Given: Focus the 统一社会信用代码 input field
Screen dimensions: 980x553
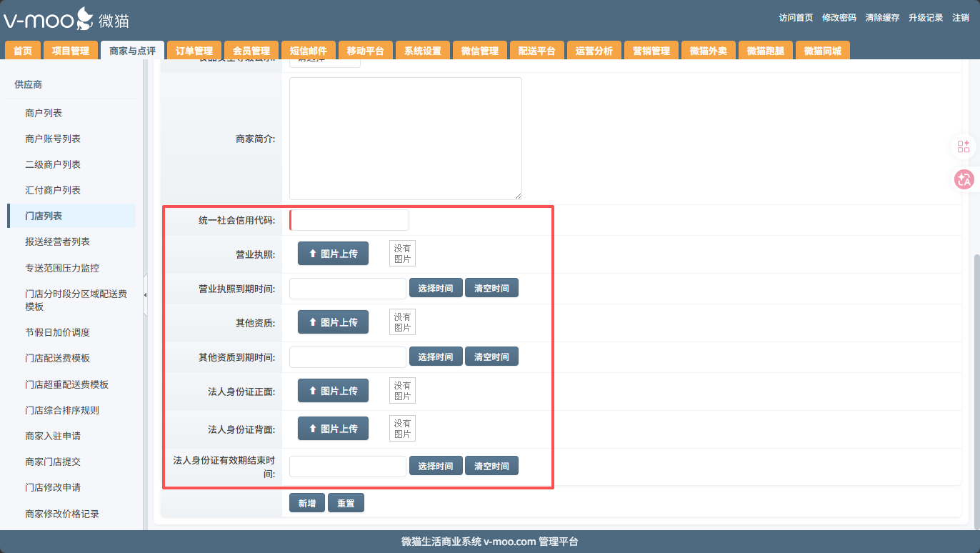Looking at the screenshot, I should [349, 220].
